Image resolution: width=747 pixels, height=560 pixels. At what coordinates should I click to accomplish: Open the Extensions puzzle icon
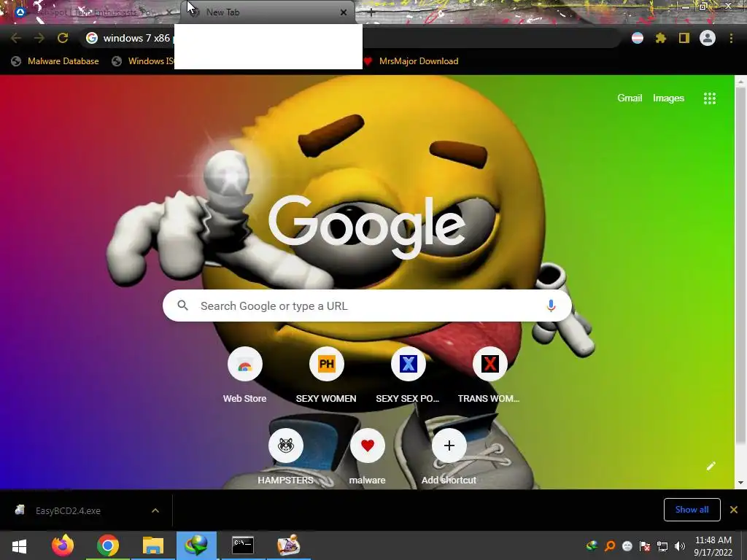tap(661, 38)
